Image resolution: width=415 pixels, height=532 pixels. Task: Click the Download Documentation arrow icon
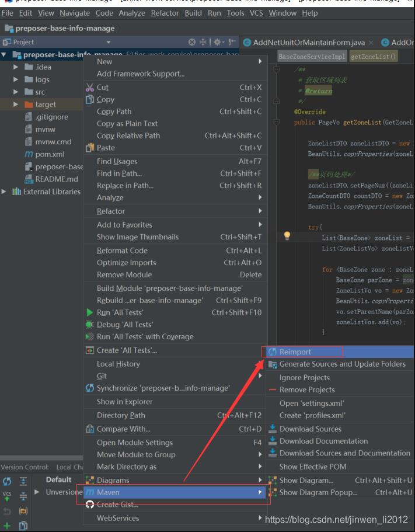coord(272,441)
